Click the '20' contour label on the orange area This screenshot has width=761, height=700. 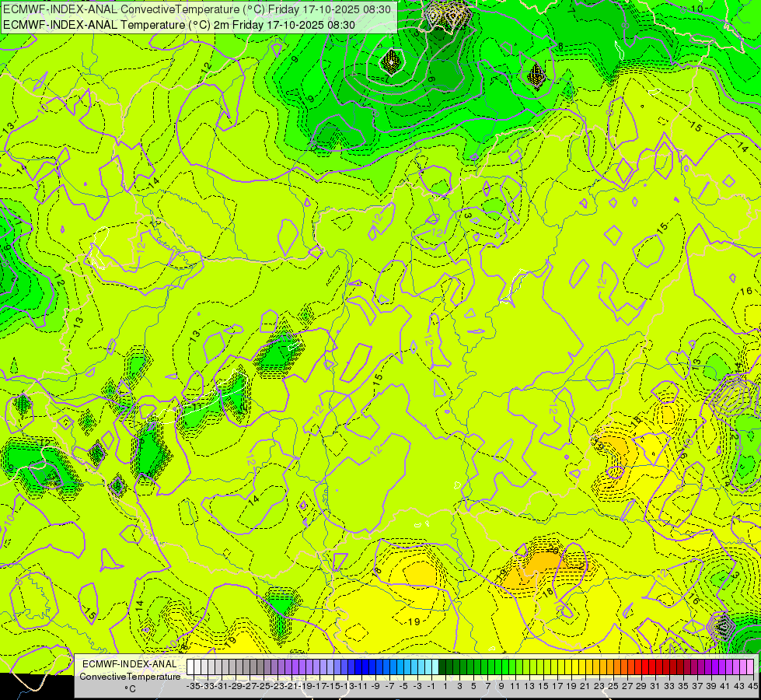pos(553,550)
